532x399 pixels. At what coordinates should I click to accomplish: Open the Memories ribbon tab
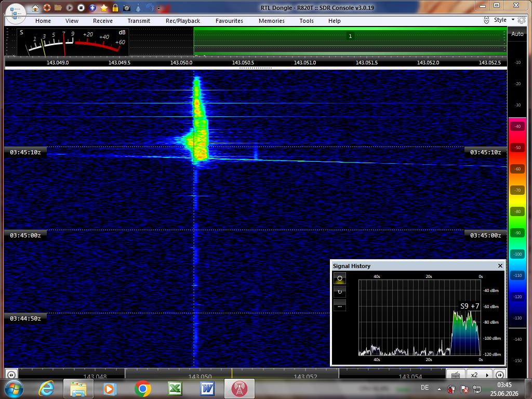pos(272,21)
